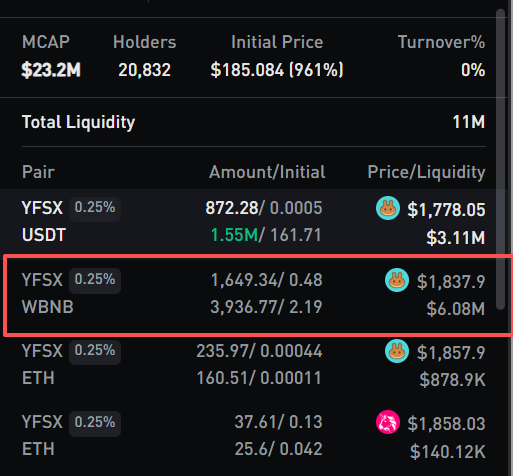Viewport: 513px width, 476px height.
Task: Select the 0.25% fee badge in WBNB pair row
Action: [x=95, y=280]
